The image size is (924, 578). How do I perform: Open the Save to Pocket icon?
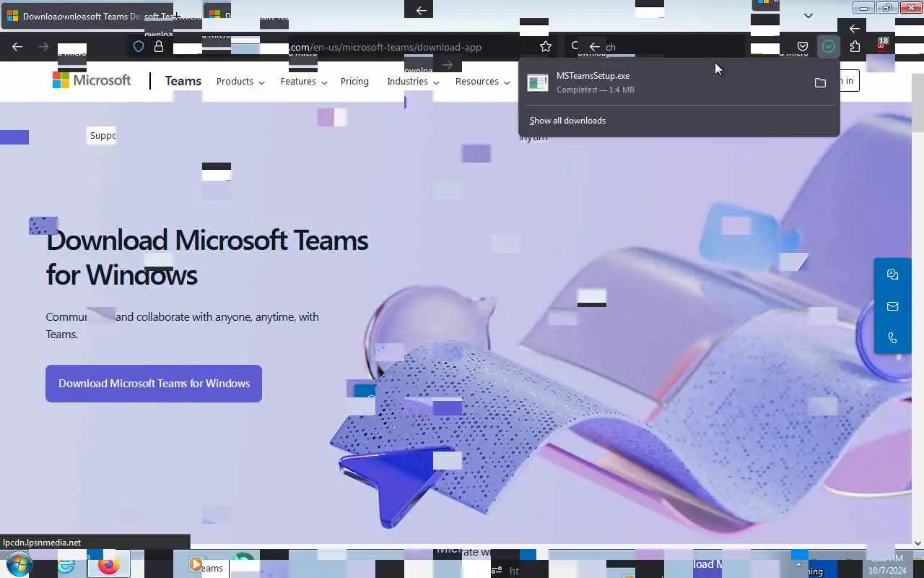(803, 47)
